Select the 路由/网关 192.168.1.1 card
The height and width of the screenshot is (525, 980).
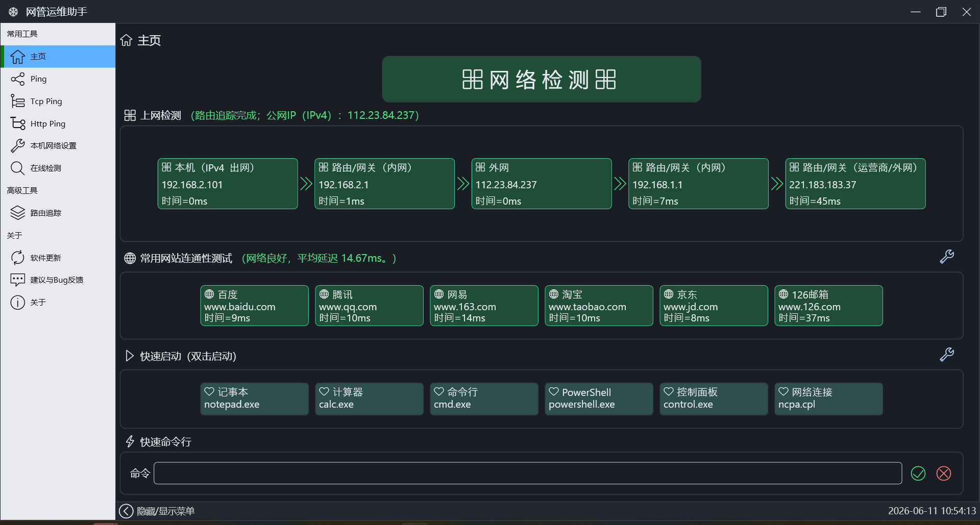698,184
